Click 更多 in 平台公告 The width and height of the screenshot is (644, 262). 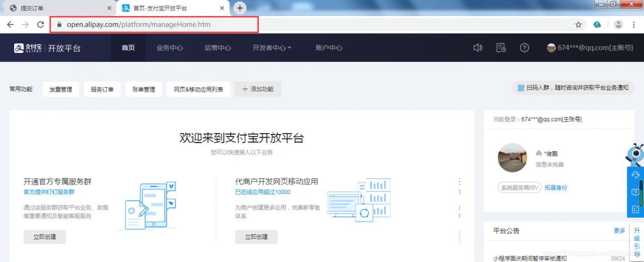pyautogui.click(x=619, y=231)
